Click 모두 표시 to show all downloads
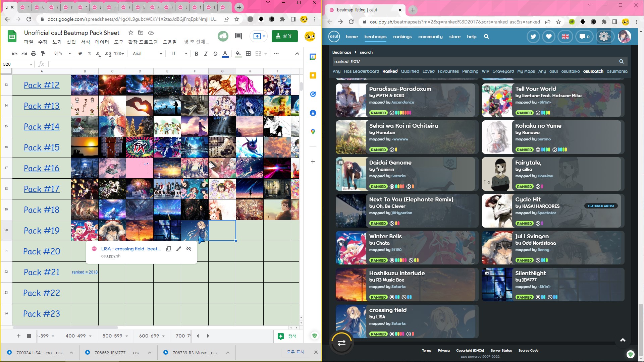 [x=295, y=352]
